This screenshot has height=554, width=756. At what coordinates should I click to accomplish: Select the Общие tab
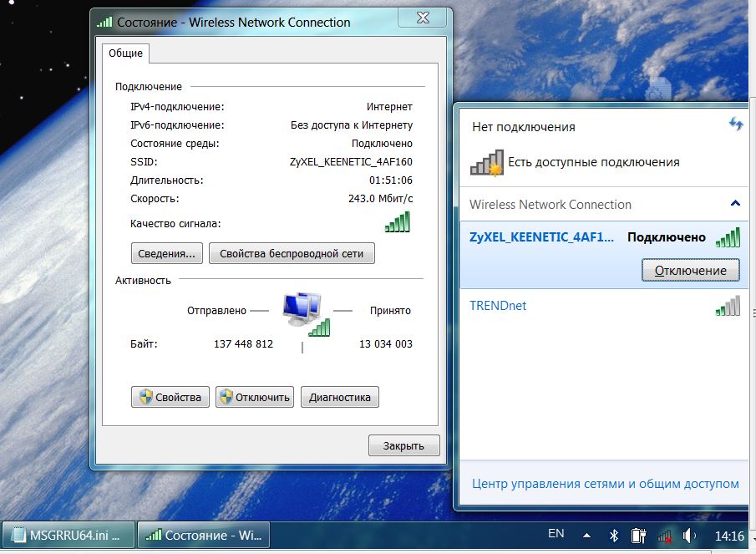[126, 53]
